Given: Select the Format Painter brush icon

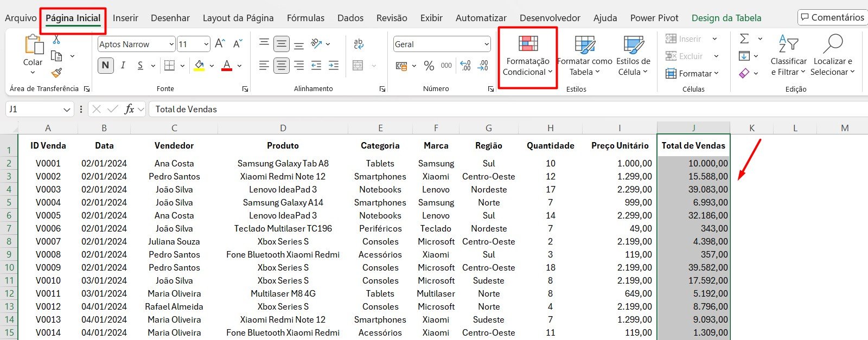Looking at the screenshot, I should point(56,73).
